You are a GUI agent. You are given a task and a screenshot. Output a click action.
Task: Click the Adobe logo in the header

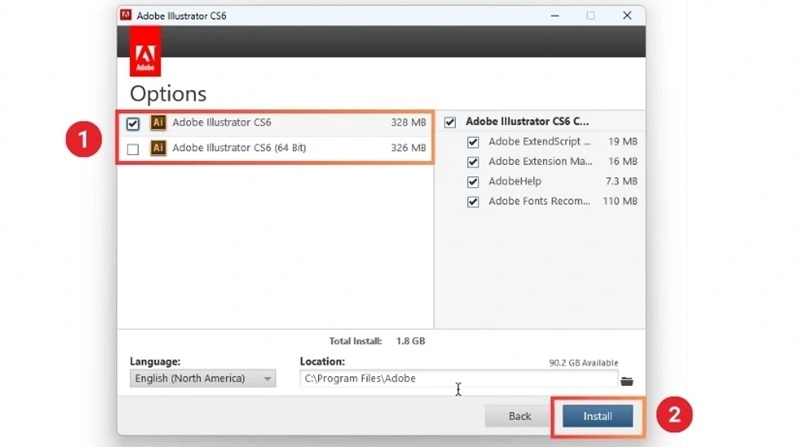(x=145, y=57)
